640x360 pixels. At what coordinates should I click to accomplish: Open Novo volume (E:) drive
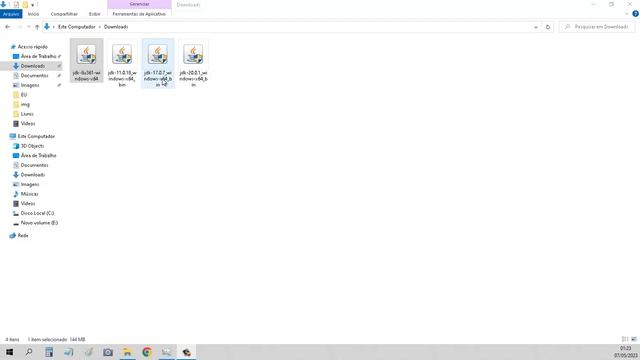(39, 223)
